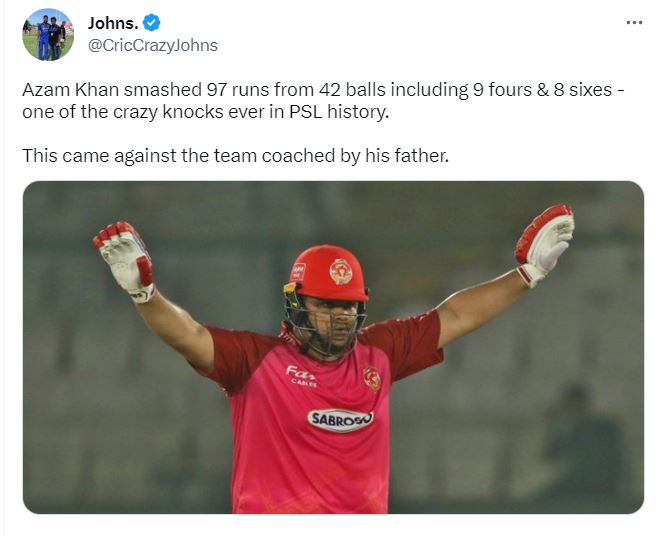Click the team badge on the jersey chest

pyautogui.click(x=372, y=378)
